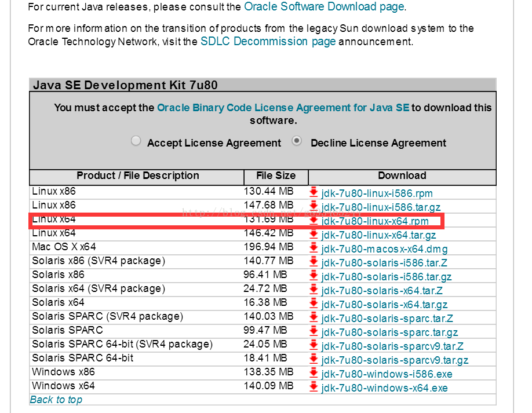Click the red download arrow beside jdk-7u80-solaris-i586.tar.Z
The width and height of the screenshot is (532, 413).
pos(314,261)
